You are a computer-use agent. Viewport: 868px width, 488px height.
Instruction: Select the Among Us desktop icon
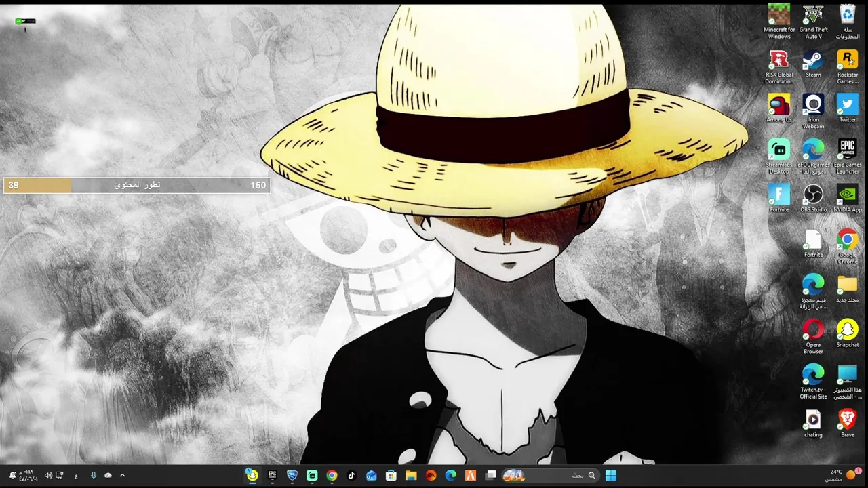[x=779, y=108]
